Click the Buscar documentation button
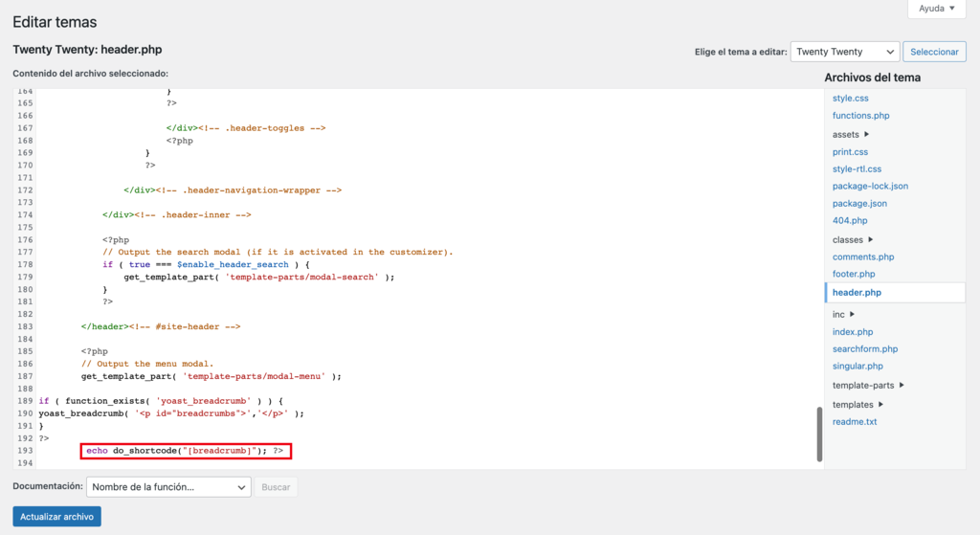 coord(276,487)
